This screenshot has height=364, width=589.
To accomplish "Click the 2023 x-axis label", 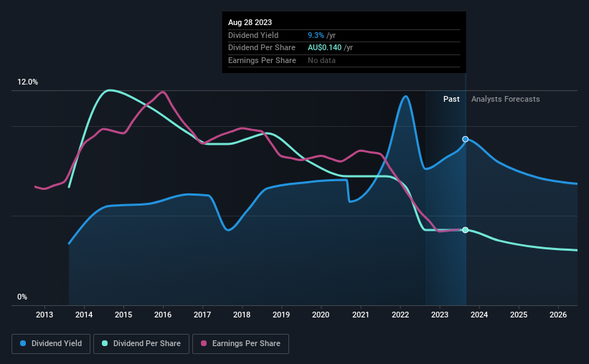I will [440, 315].
